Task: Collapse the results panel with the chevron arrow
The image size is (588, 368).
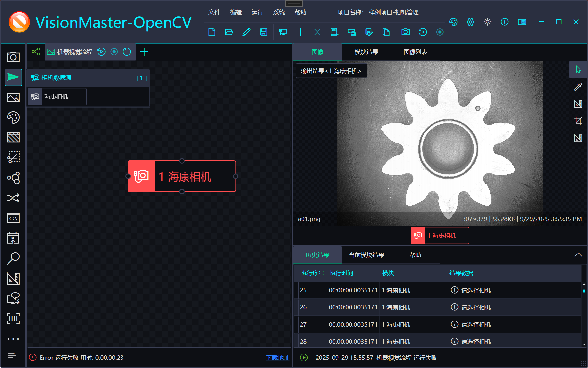Action: [x=578, y=255]
